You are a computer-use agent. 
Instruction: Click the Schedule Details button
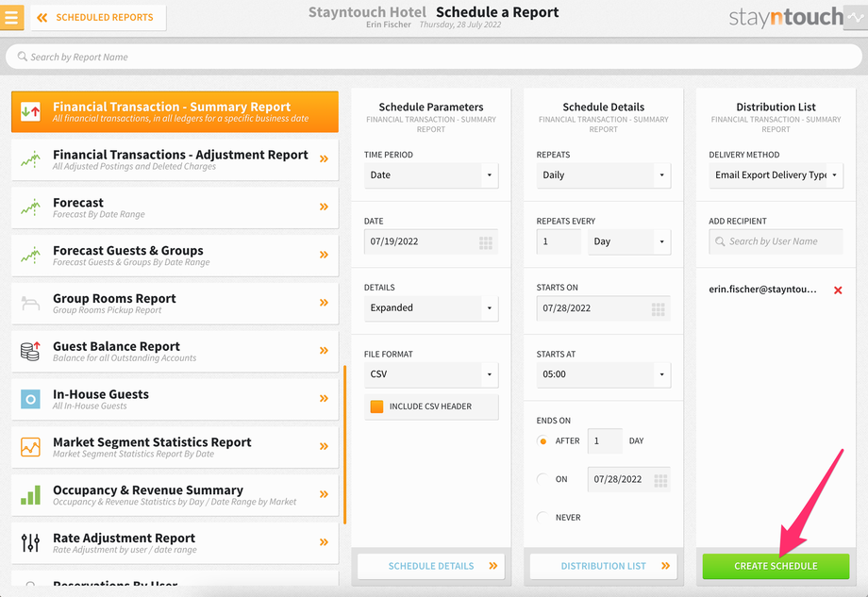430,566
